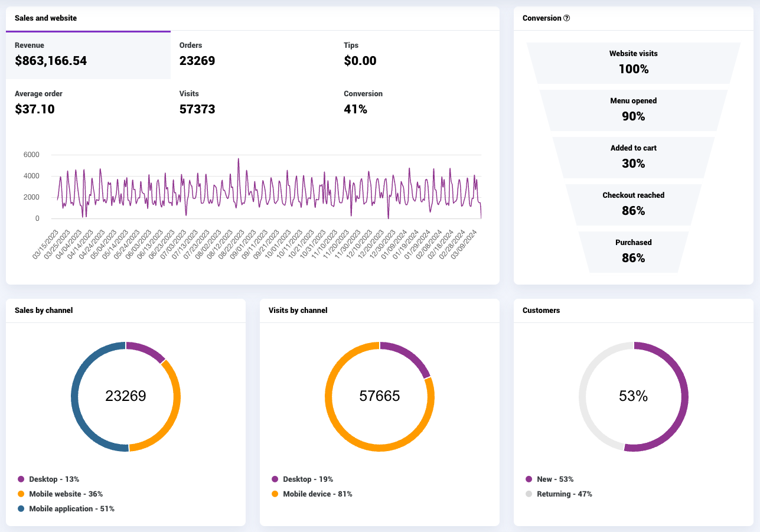This screenshot has width=760, height=532.
Task: Select the Revenue metric tab
Action: [88, 55]
